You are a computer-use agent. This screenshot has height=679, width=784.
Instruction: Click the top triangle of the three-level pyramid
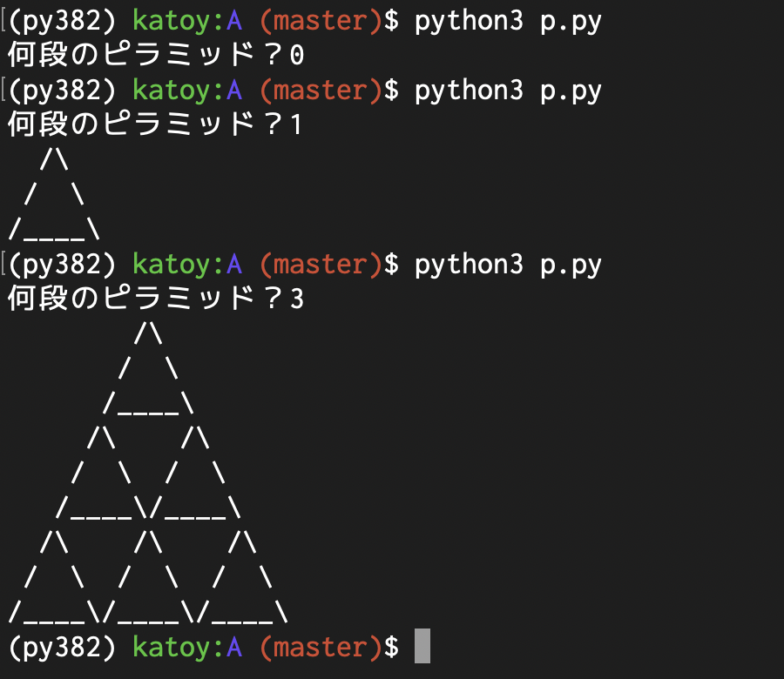(x=148, y=366)
